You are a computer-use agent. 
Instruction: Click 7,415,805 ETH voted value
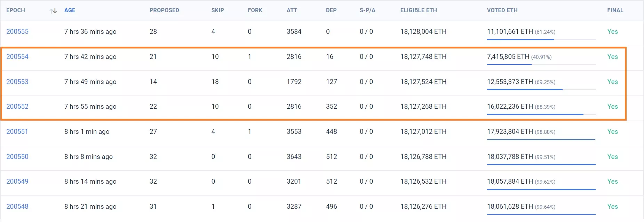(508, 57)
